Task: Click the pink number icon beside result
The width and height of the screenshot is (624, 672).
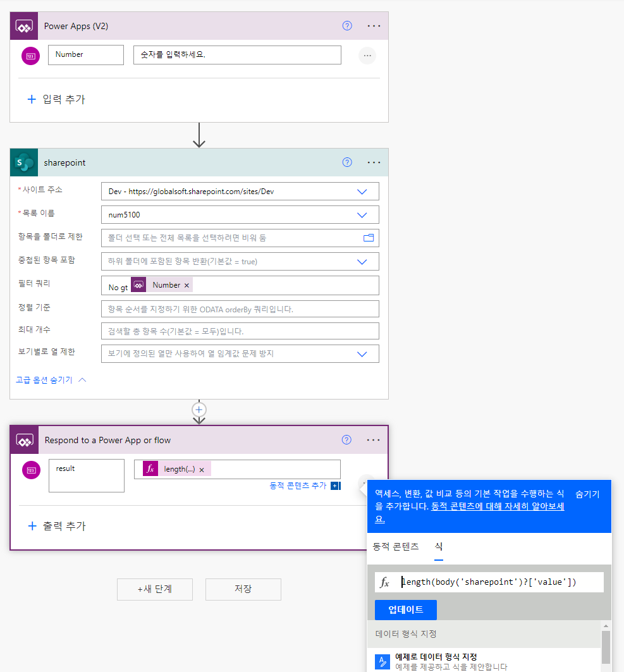Action: coord(31,470)
